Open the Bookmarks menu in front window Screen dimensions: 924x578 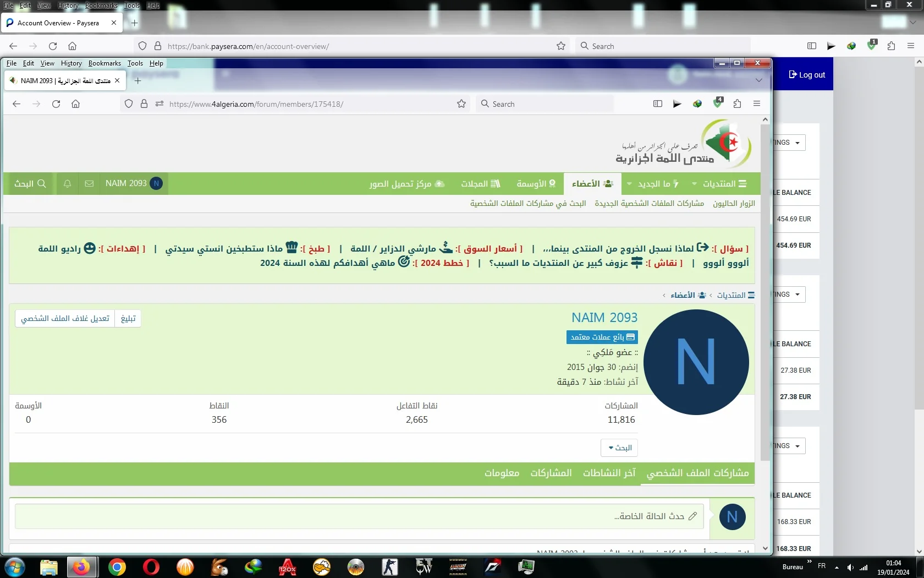[105, 63]
